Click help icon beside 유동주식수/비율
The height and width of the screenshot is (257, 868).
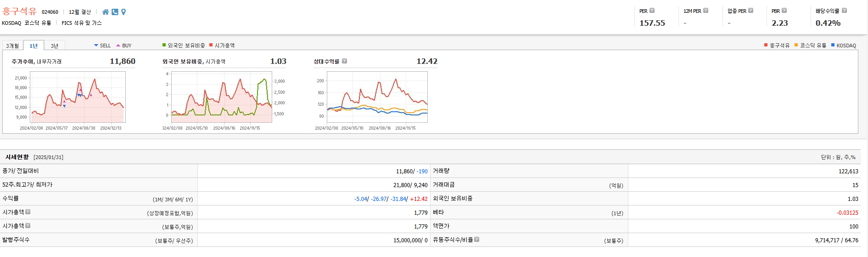(476, 240)
